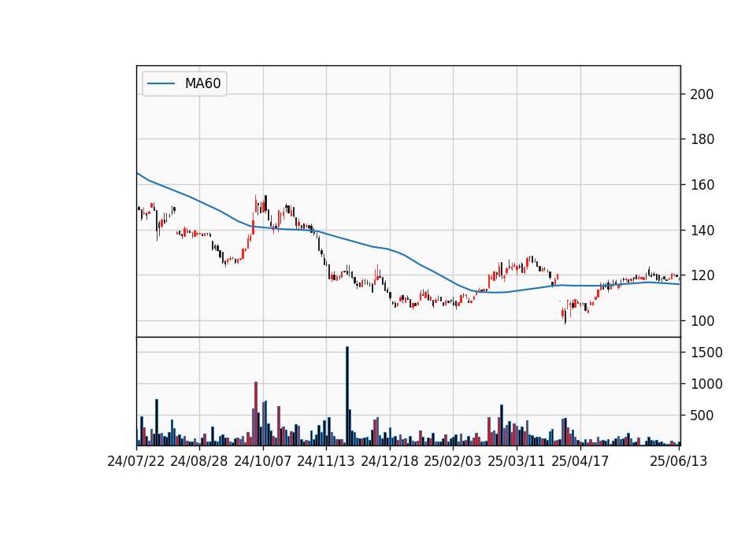
Task: Click the 1500 volume axis label
Action: 706,353
